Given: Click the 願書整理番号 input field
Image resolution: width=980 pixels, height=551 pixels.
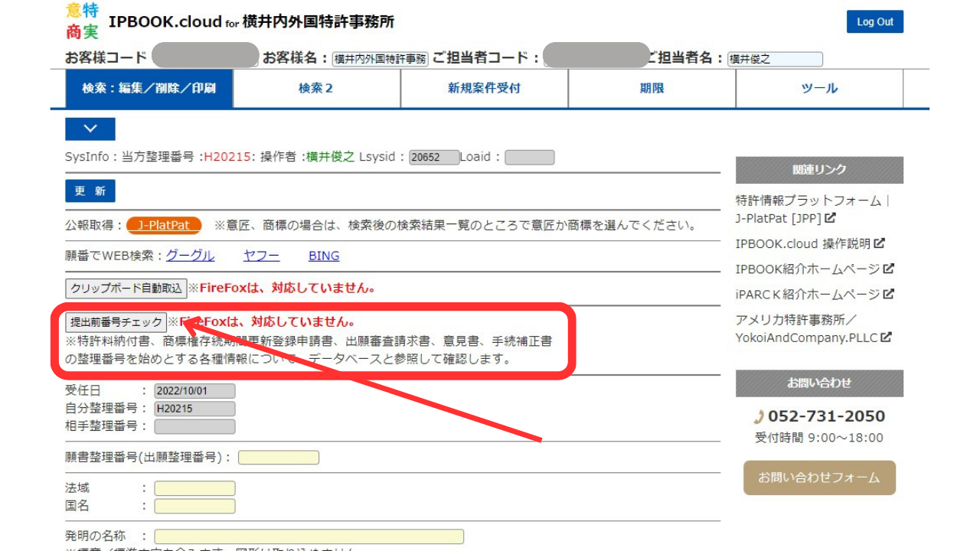Looking at the screenshot, I should click(x=279, y=457).
